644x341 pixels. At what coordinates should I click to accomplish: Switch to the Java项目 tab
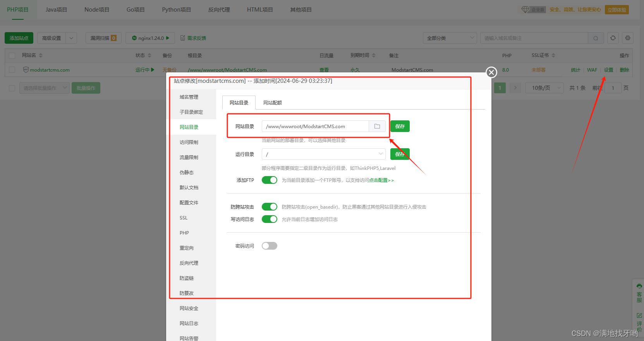[x=57, y=10]
